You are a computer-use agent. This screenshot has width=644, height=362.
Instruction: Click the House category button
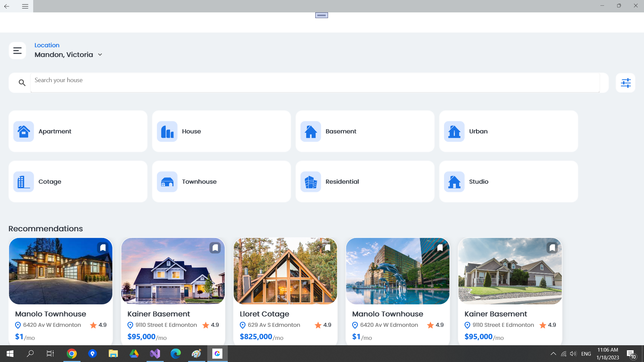(x=221, y=131)
